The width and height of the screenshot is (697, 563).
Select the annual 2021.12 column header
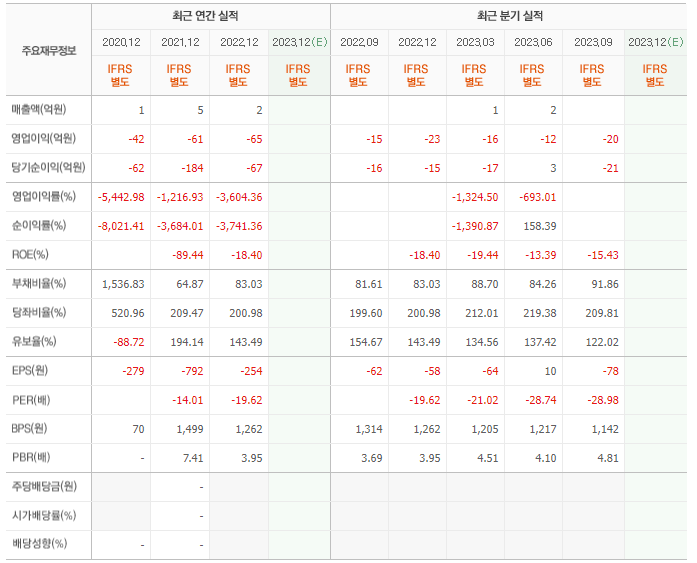click(x=180, y=42)
